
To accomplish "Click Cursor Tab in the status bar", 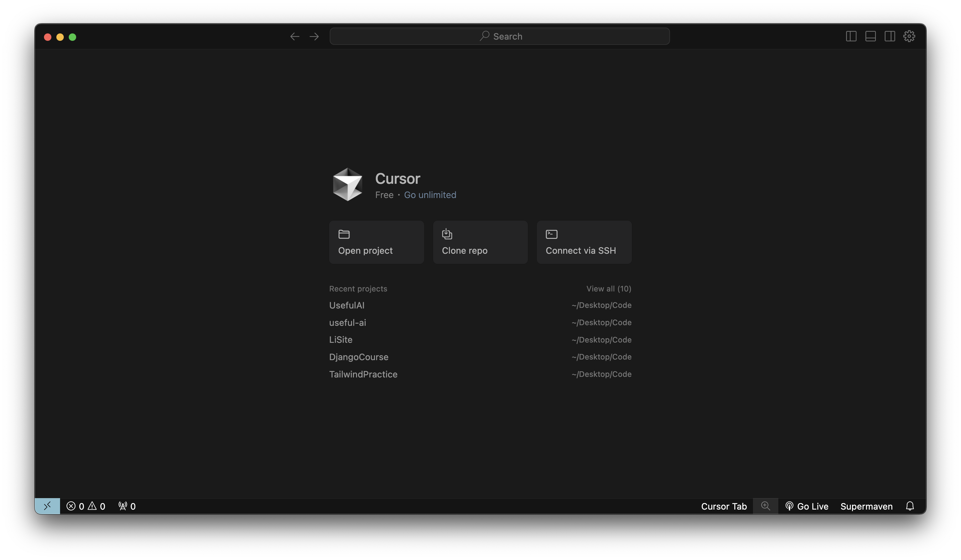I will (x=724, y=506).
